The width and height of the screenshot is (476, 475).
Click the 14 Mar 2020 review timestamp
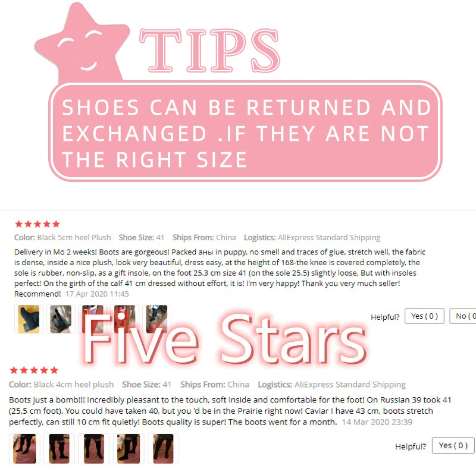(377, 422)
